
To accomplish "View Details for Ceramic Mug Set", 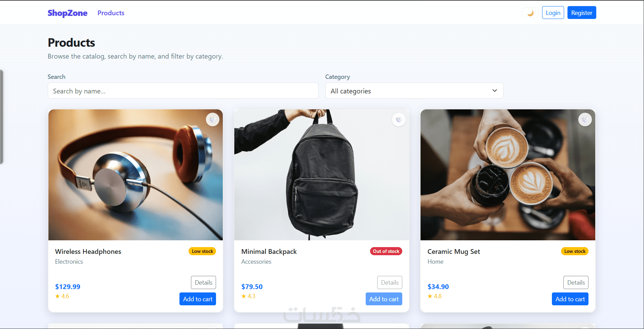I will (x=576, y=282).
